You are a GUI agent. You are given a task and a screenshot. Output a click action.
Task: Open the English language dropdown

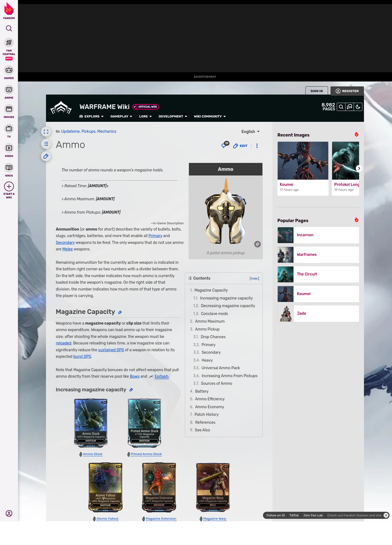[250, 132]
